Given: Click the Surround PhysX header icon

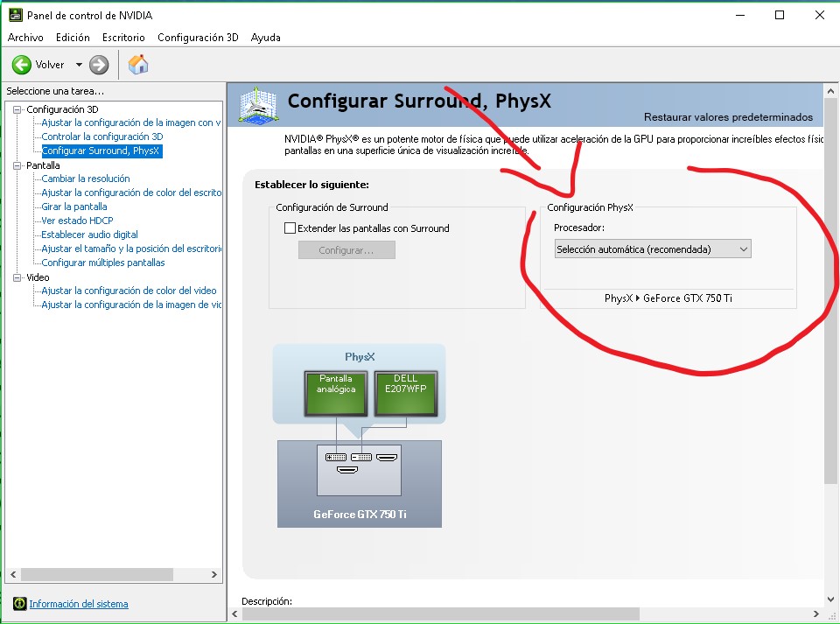Looking at the screenshot, I should [257, 105].
